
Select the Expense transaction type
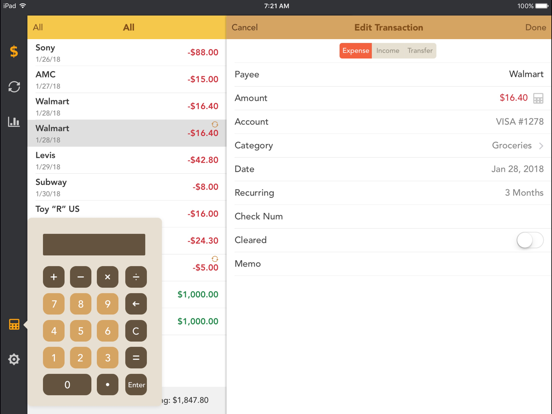[356, 51]
